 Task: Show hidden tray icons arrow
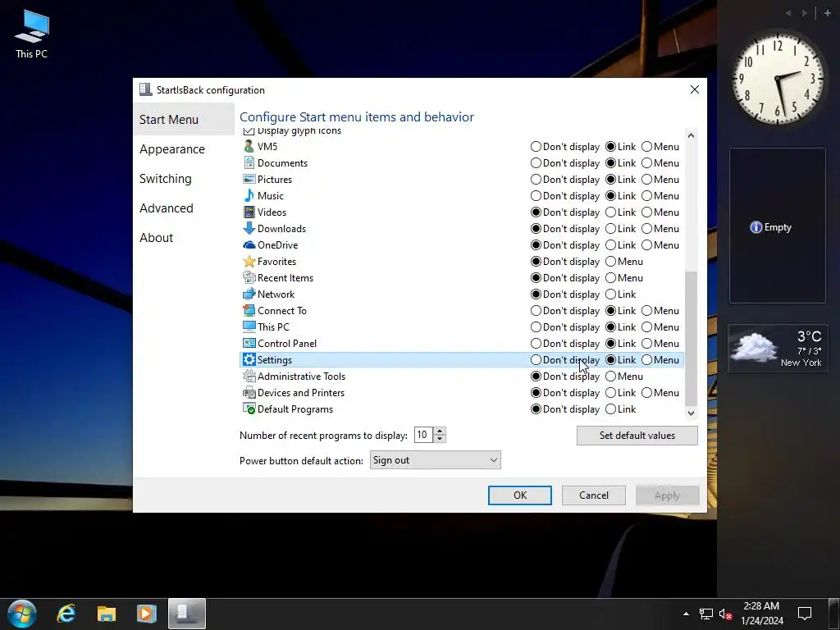[x=686, y=614]
